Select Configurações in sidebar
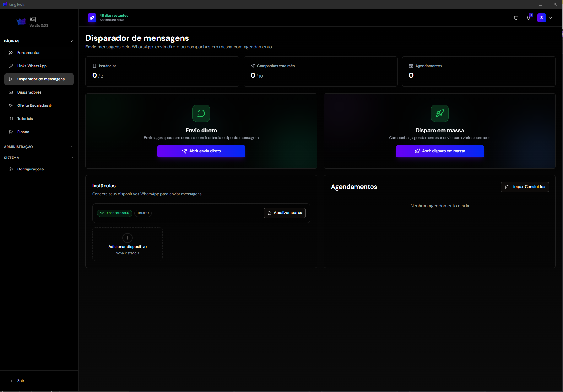563x392 pixels. click(x=39, y=169)
